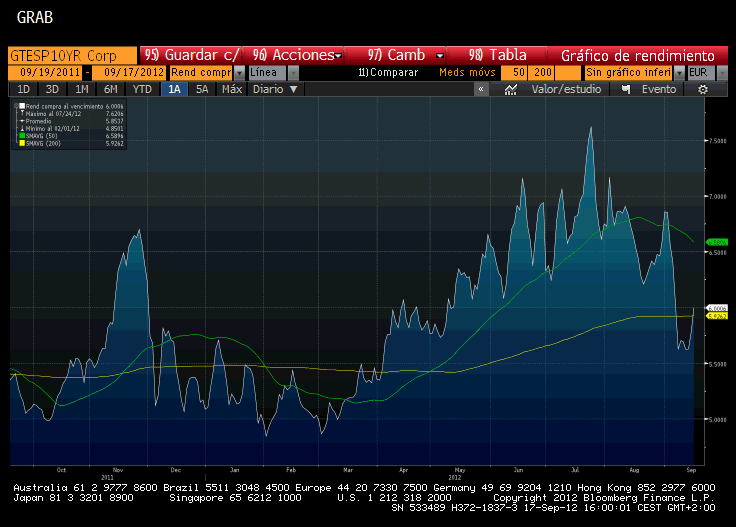The width and height of the screenshot is (736, 527).
Task: Click the 200 moving average field
Action: 541,73
